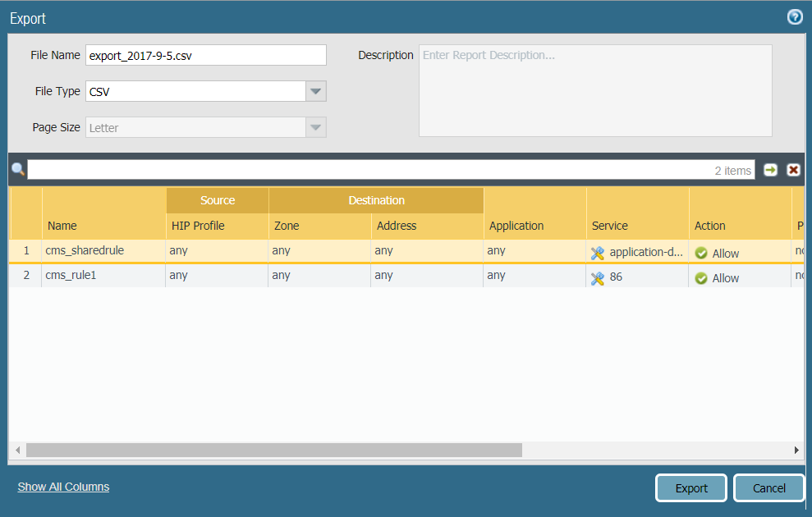
Task: Click the filter search input field
Action: click(x=391, y=170)
